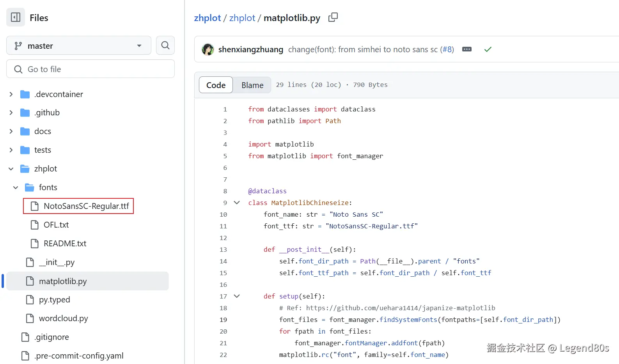Collapse the Files side panel icon
The width and height of the screenshot is (619, 364).
click(16, 18)
